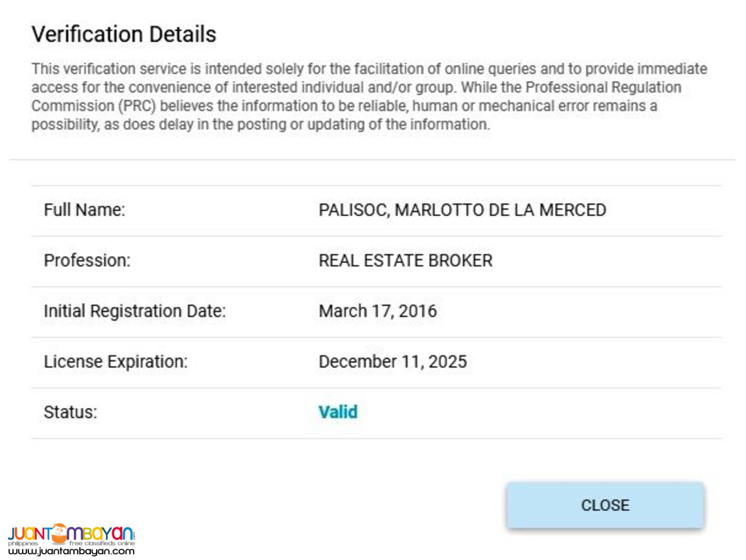Click the Initial Registration Date label
The height and width of the screenshot is (560, 746).
135,311
